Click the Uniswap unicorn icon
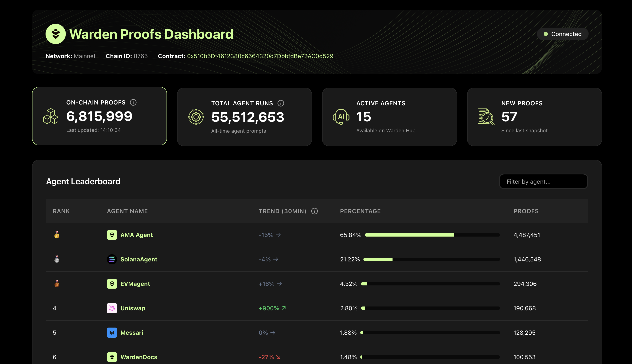 (112, 308)
